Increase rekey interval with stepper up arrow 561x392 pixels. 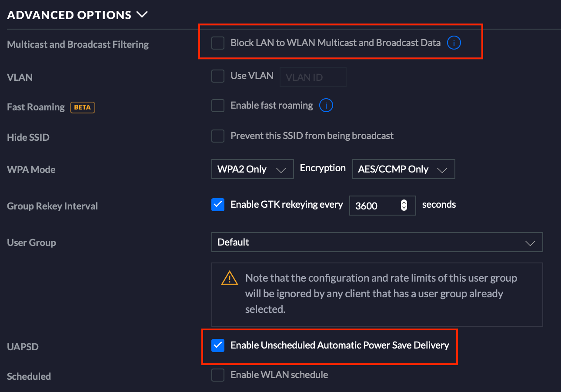(404, 202)
